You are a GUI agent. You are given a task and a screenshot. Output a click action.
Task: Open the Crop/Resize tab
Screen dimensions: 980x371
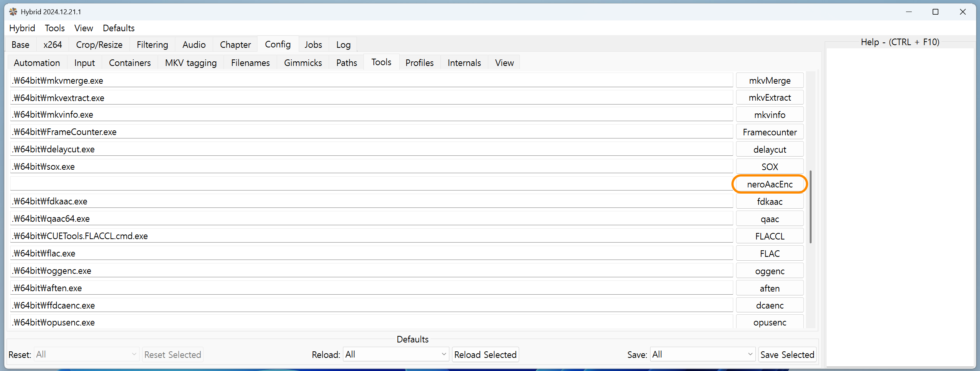(x=99, y=45)
